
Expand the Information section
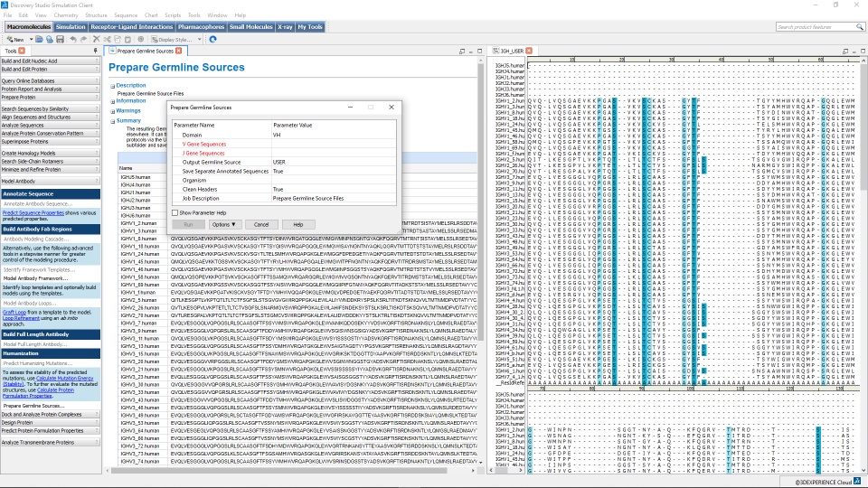point(112,102)
